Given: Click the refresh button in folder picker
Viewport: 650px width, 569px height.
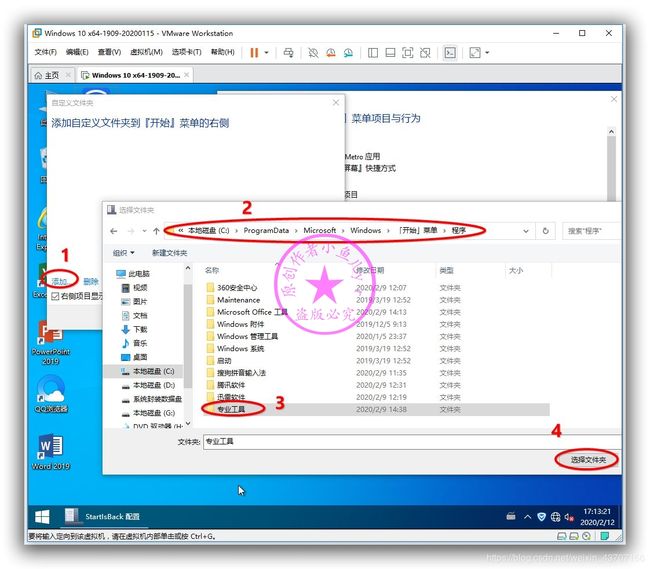Looking at the screenshot, I should click(x=546, y=231).
